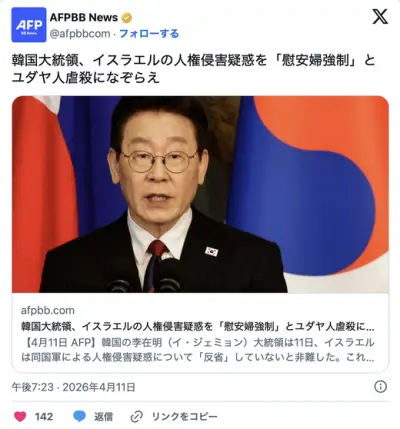The height and width of the screenshot is (429, 400).
Task: Open the timestamp 午後7:23 · 2026年4月11日
Action: pyautogui.click(x=74, y=387)
